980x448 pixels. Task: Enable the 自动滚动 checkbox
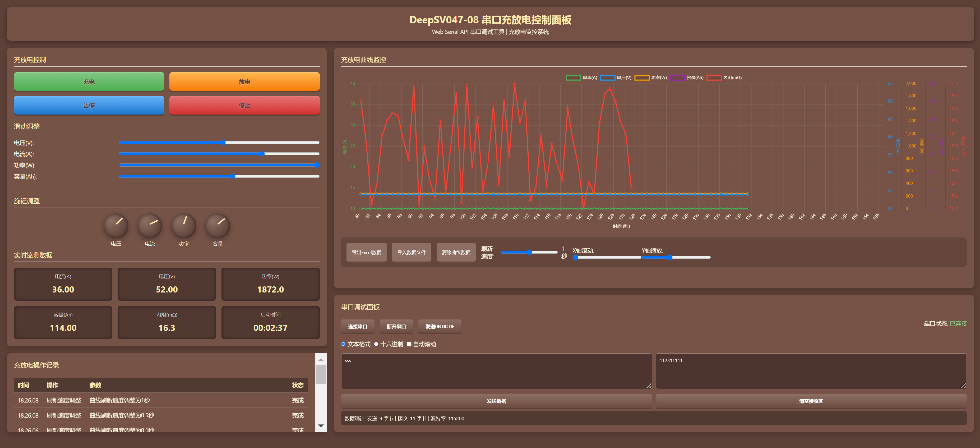pyautogui.click(x=409, y=344)
